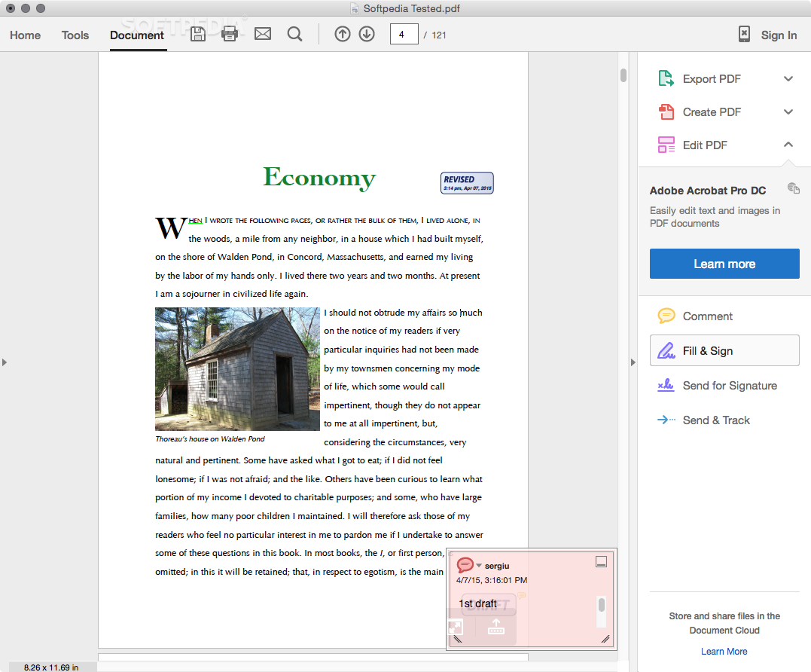Open the search magnifier tool
This screenshot has height=672, width=811.
pos(295,34)
